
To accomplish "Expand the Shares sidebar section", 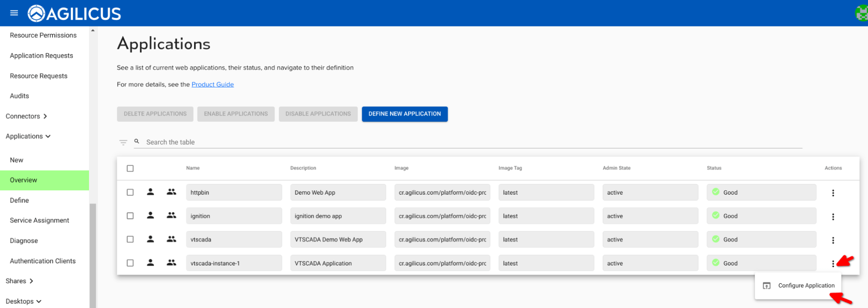I will 20,281.
